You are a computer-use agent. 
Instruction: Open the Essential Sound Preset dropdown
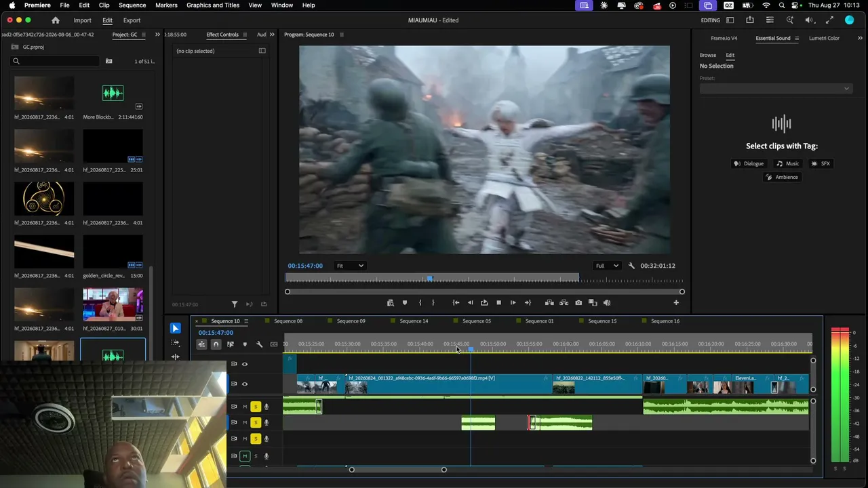tap(776, 89)
